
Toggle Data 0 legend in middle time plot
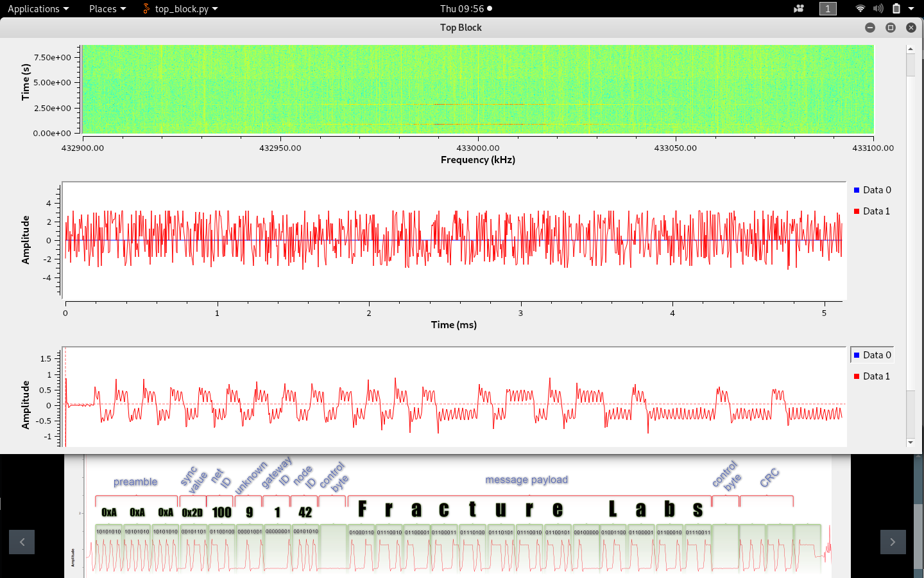(872, 190)
